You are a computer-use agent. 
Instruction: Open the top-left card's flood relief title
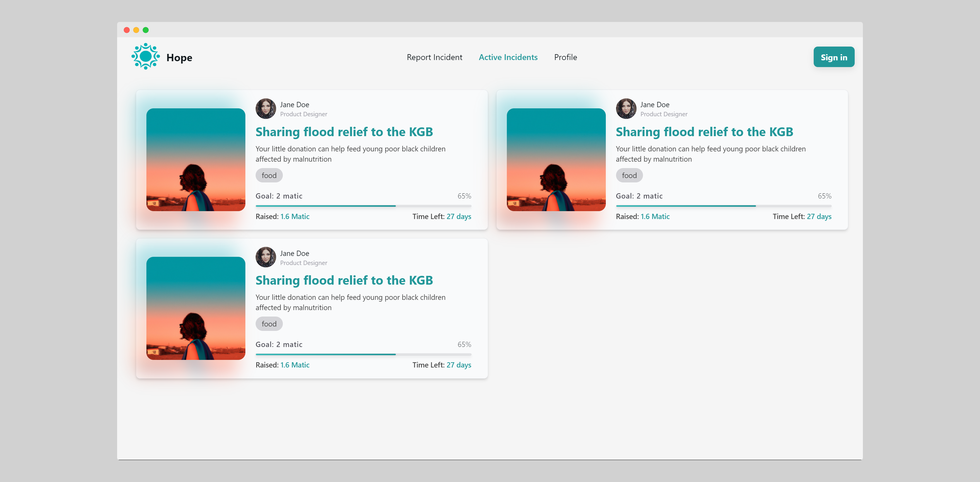(344, 131)
